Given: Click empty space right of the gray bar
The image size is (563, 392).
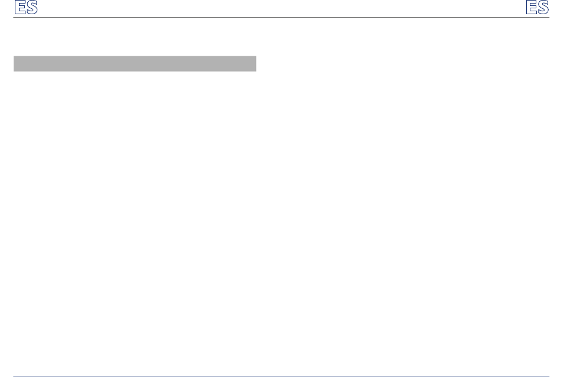Looking at the screenshot, I should pyautogui.click(x=402, y=64).
